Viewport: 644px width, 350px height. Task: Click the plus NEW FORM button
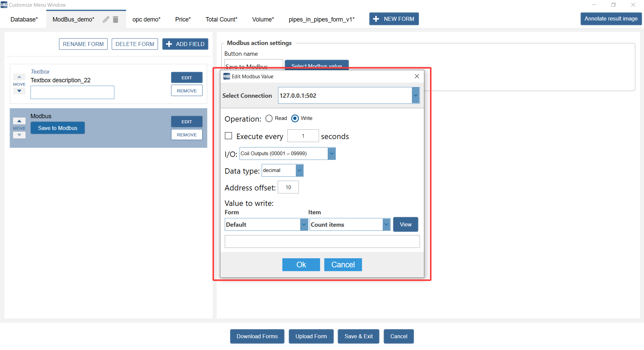pyautogui.click(x=394, y=19)
